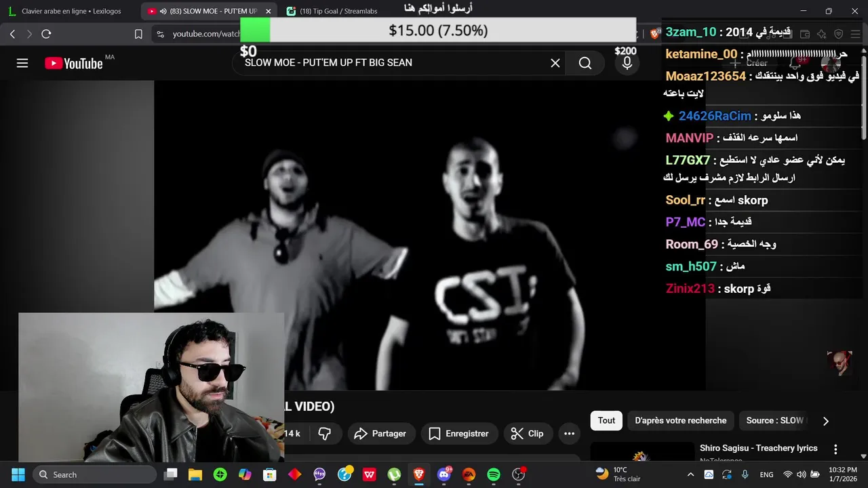Close the SLOW MOE YouTube tab
Screen dimensions: 868x488
pos(268,11)
